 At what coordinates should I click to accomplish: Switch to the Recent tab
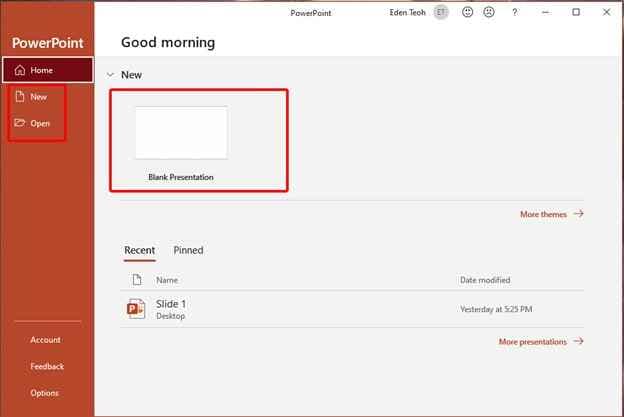point(140,250)
